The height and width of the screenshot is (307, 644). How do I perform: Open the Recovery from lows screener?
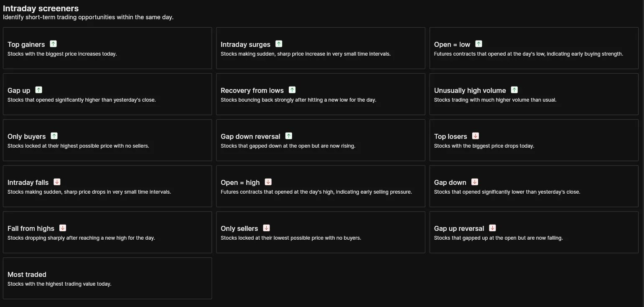pyautogui.click(x=252, y=90)
